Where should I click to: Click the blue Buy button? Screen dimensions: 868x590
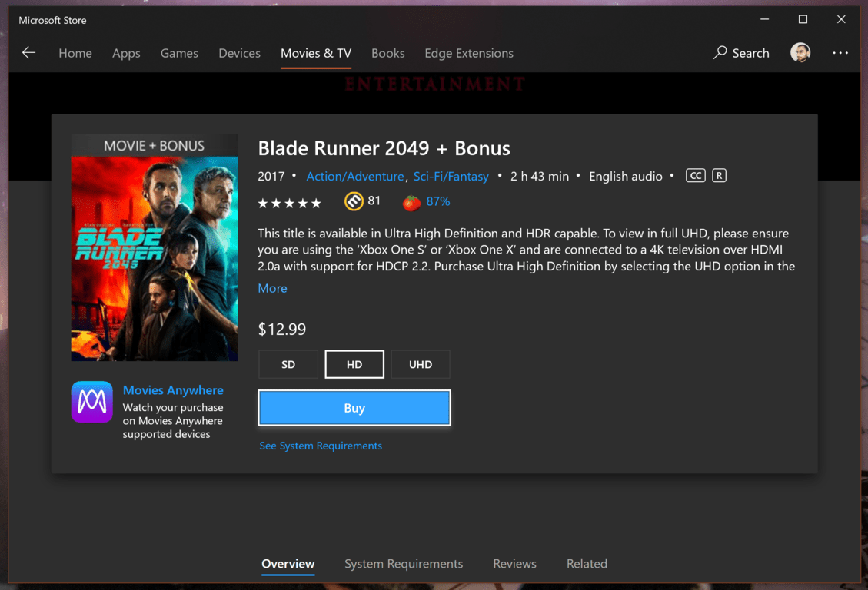(354, 408)
